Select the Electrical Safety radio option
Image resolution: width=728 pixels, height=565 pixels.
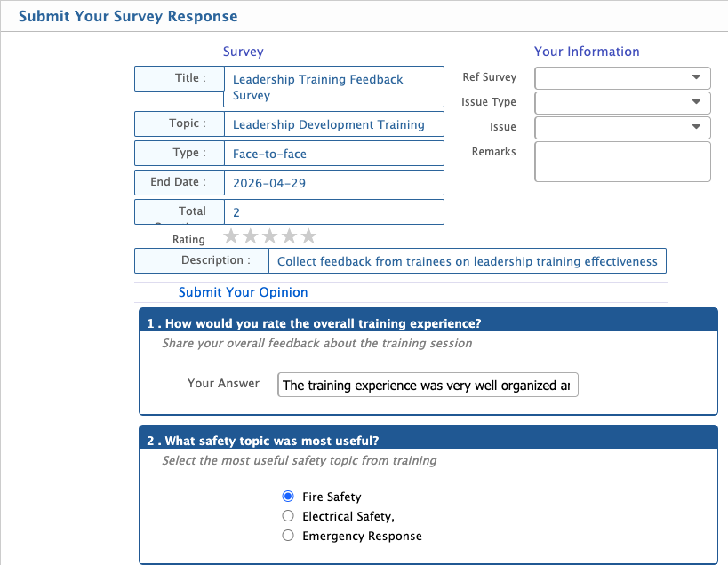click(288, 516)
